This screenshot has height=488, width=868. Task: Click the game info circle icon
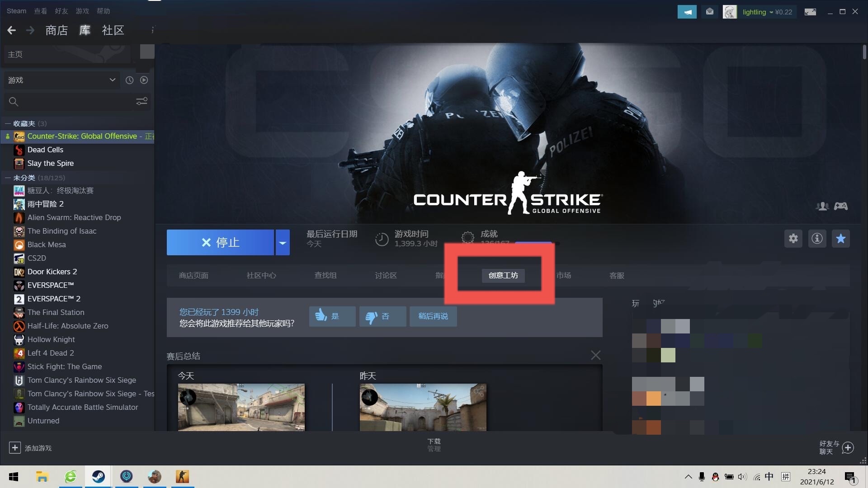click(x=817, y=239)
